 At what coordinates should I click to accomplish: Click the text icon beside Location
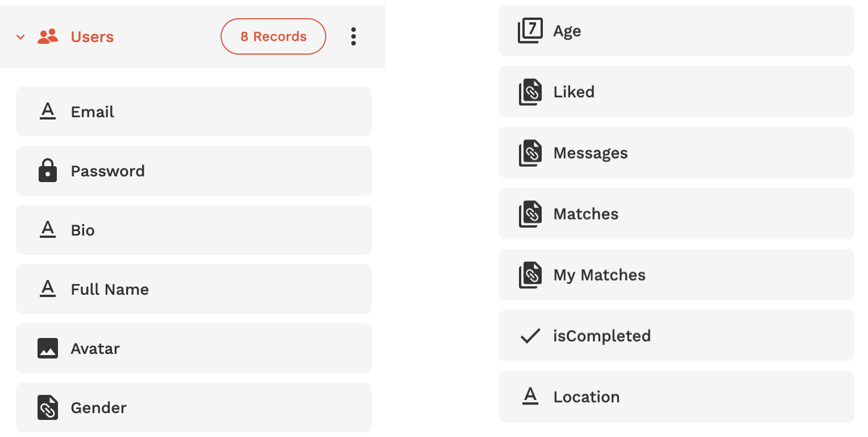[x=530, y=396]
